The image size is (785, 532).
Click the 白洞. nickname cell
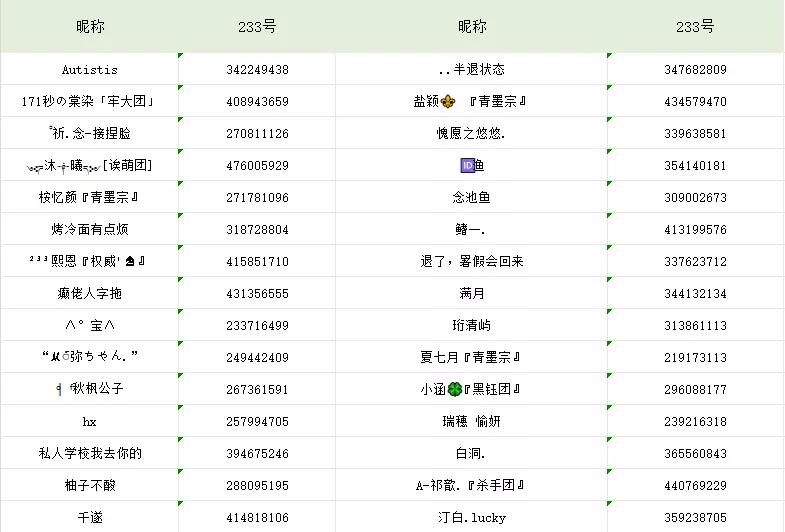pos(471,453)
